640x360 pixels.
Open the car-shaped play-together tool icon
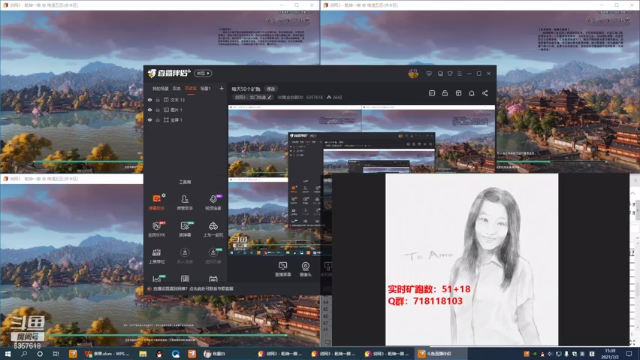pyautogui.click(x=213, y=229)
